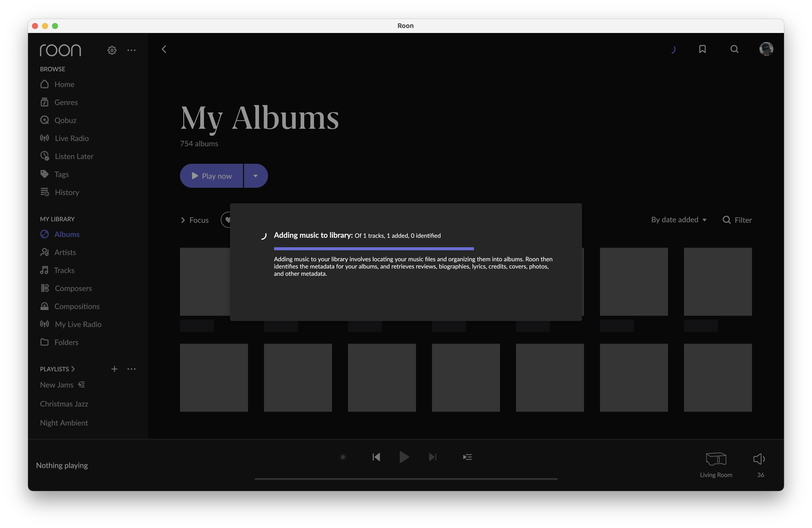Screen dimensions: 812x528
Task: Open the Christmas Jazz playlist
Action: coord(64,404)
